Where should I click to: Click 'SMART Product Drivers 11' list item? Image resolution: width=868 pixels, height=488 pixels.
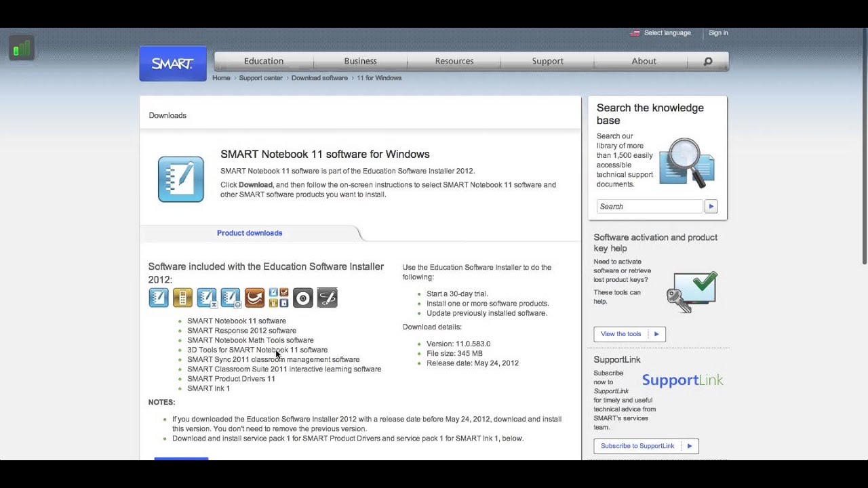[231, 379]
